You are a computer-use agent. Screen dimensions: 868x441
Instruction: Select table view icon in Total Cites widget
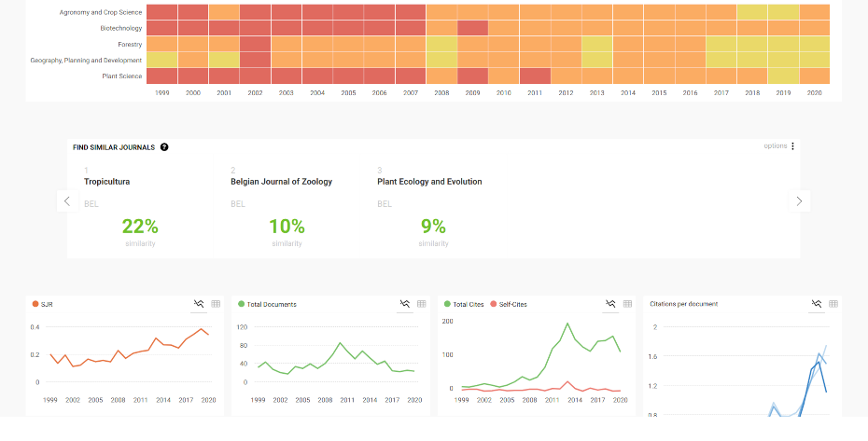(x=628, y=304)
